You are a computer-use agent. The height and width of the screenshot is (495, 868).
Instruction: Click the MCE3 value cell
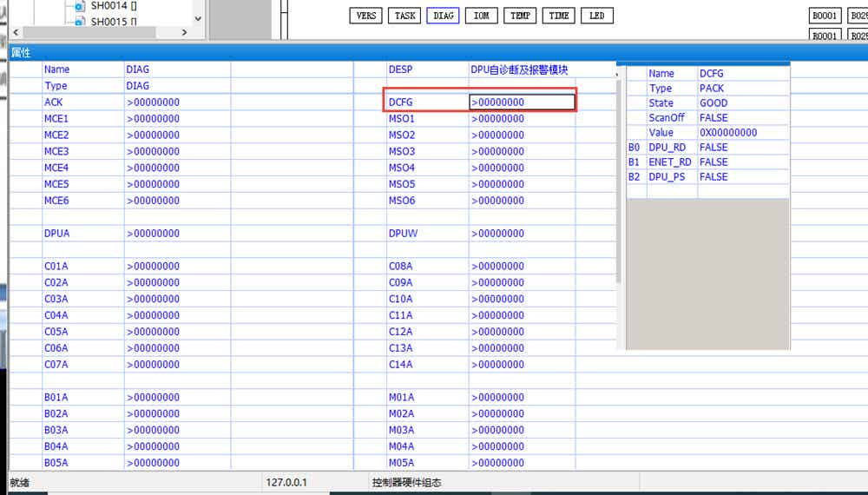click(x=177, y=151)
